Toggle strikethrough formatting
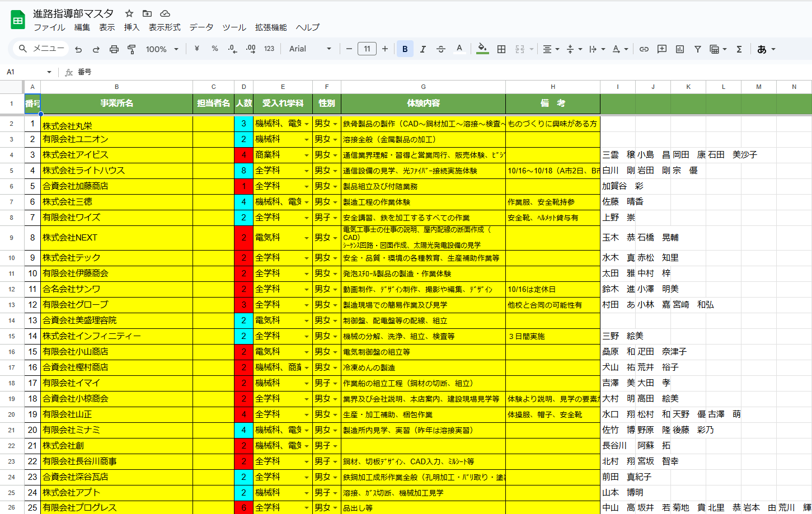Viewport: 812px width, 514px height. click(x=440, y=49)
